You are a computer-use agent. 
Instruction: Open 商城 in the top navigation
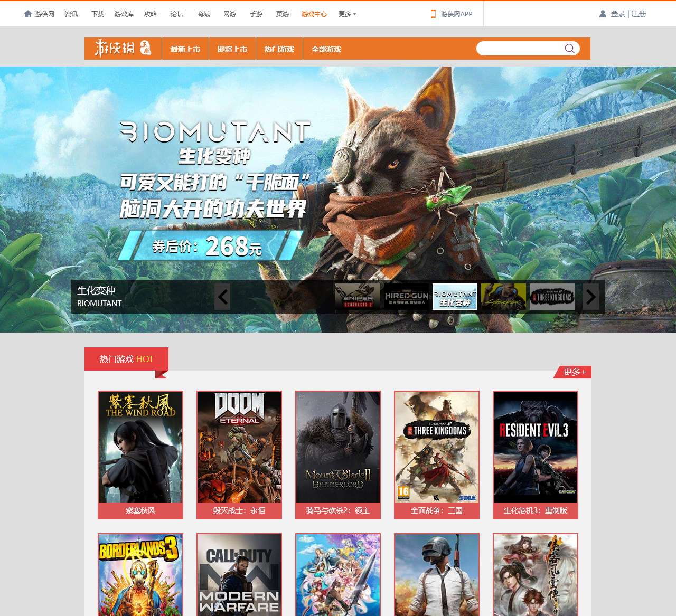[x=203, y=14]
